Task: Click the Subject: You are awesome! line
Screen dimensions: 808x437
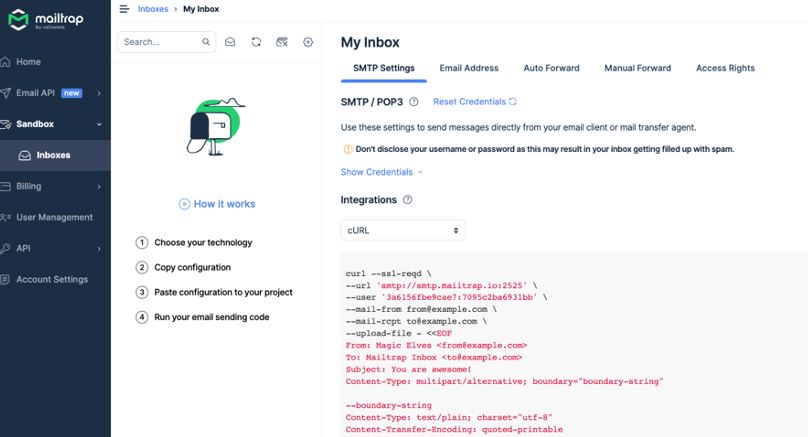Action: pos(409,369)
